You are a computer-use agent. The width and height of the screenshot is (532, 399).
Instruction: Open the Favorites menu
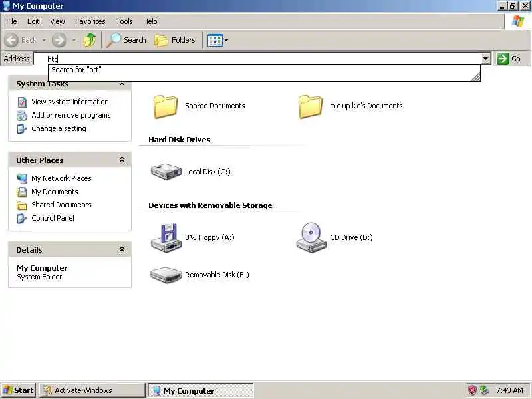pyautogui.click(x=90, y=21)
